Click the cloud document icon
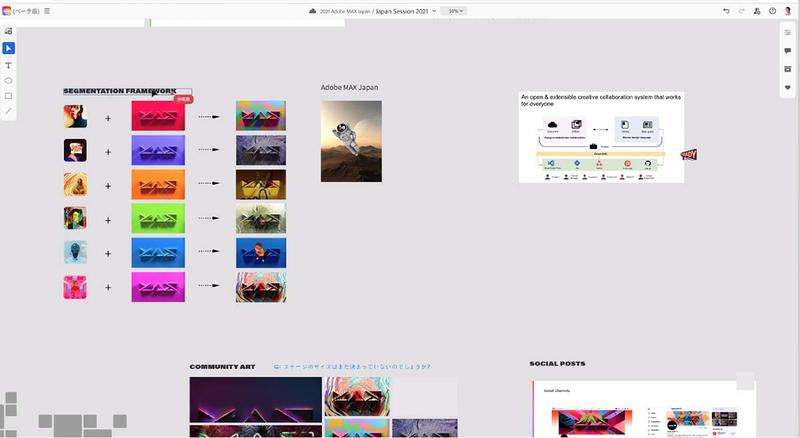The width and height of the screenshot is (800, 438). point(313,11)
